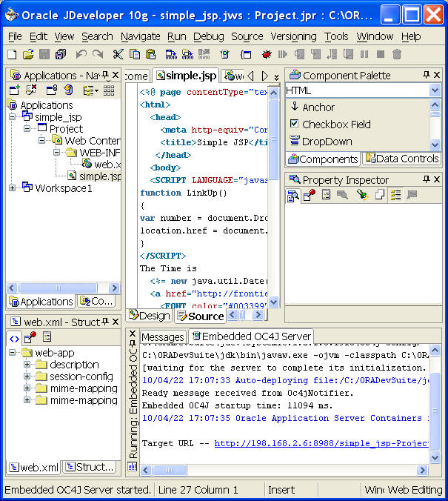Viewport: 448px width, 501px height.
Task: Click the code editor vertical scrollbar thumb
Action: (274, 139)
